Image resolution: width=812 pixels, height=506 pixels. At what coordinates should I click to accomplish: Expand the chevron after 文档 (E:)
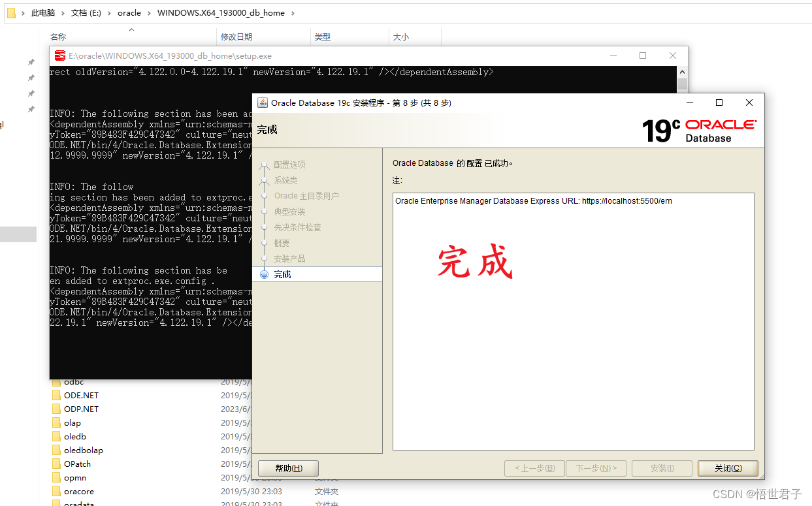point(110,13)
